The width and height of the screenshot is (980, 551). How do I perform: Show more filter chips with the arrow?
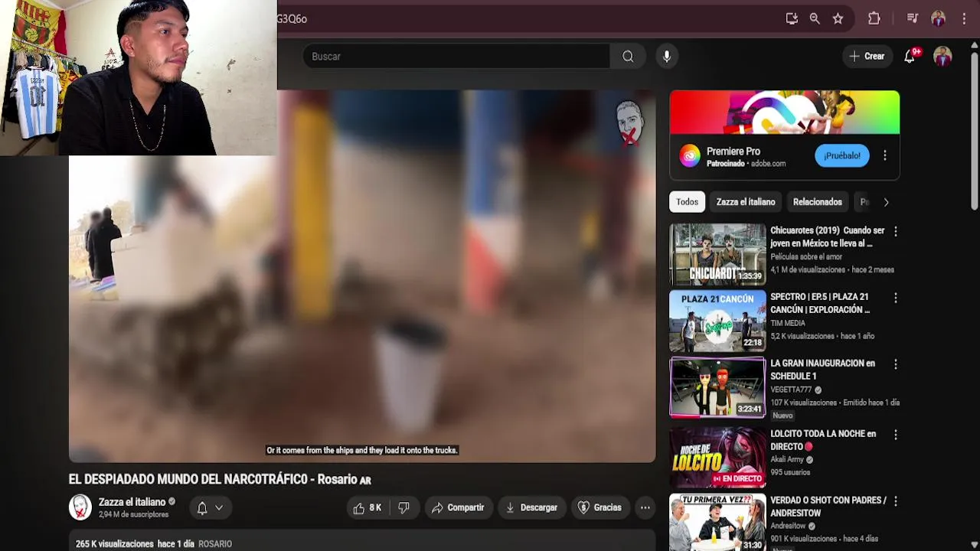pos(886,202)
